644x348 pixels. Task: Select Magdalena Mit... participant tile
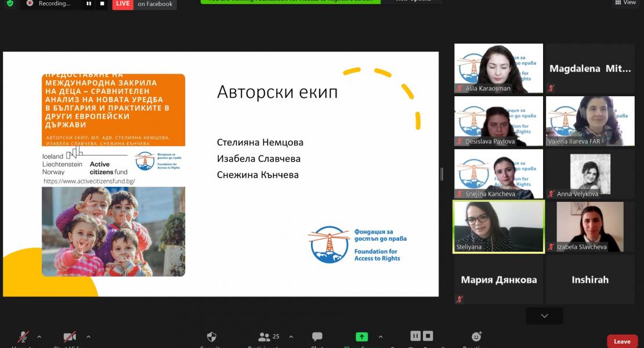(x=590, y=68)
